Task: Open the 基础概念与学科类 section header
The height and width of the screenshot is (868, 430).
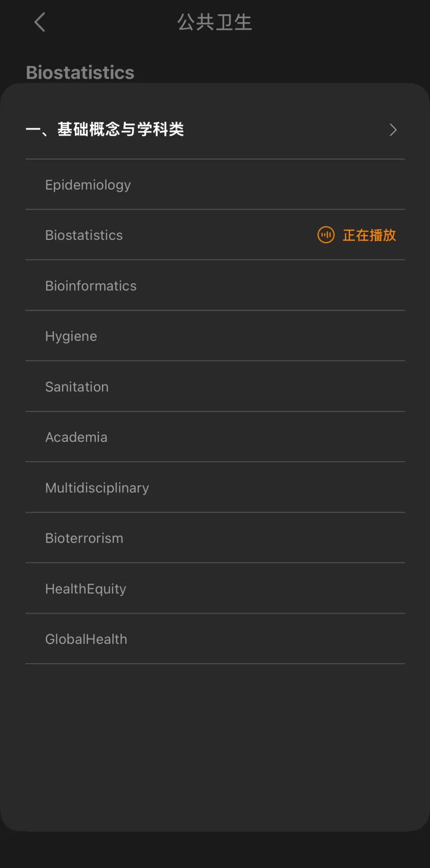Action: (121, 130)
